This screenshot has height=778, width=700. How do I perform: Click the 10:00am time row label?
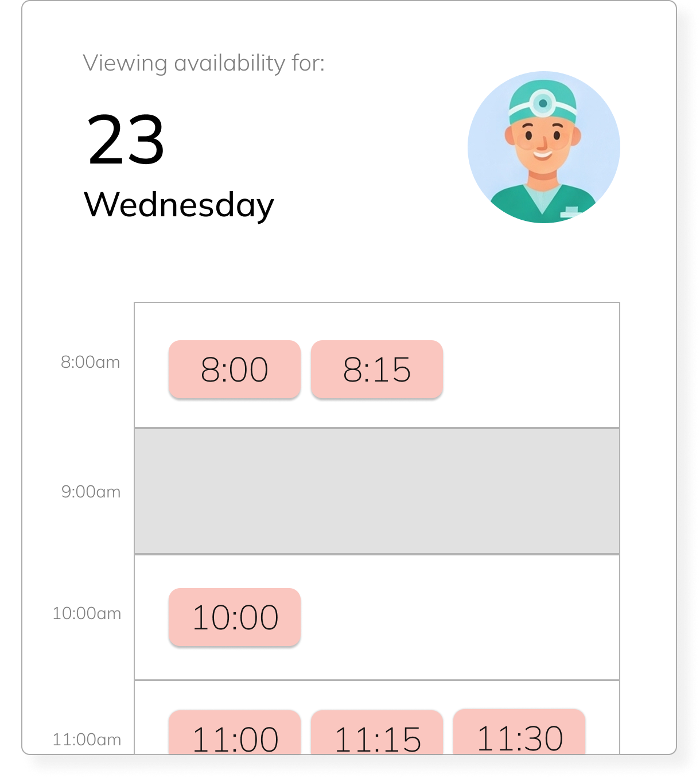[x=86, y=613]
